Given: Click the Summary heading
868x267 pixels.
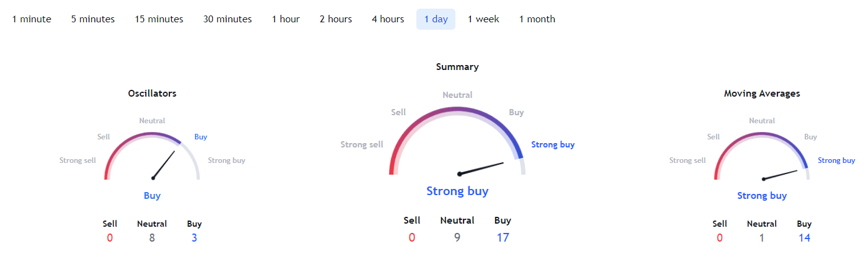Looking at the screenshot, I should click(457, 67).
